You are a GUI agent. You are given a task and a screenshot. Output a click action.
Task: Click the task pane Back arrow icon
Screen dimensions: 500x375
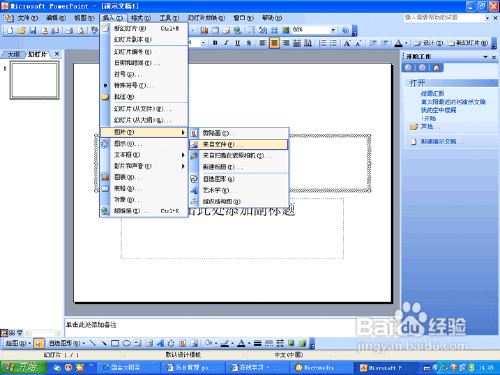pos(408,68)
